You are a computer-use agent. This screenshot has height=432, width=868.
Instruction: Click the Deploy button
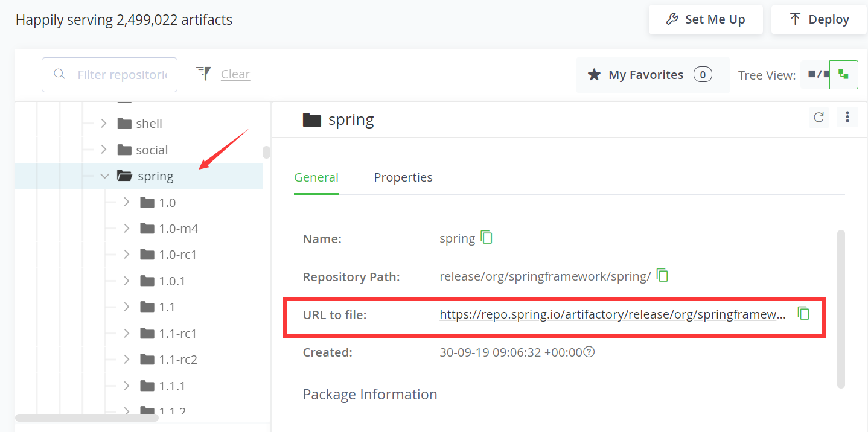coord(819,19)
